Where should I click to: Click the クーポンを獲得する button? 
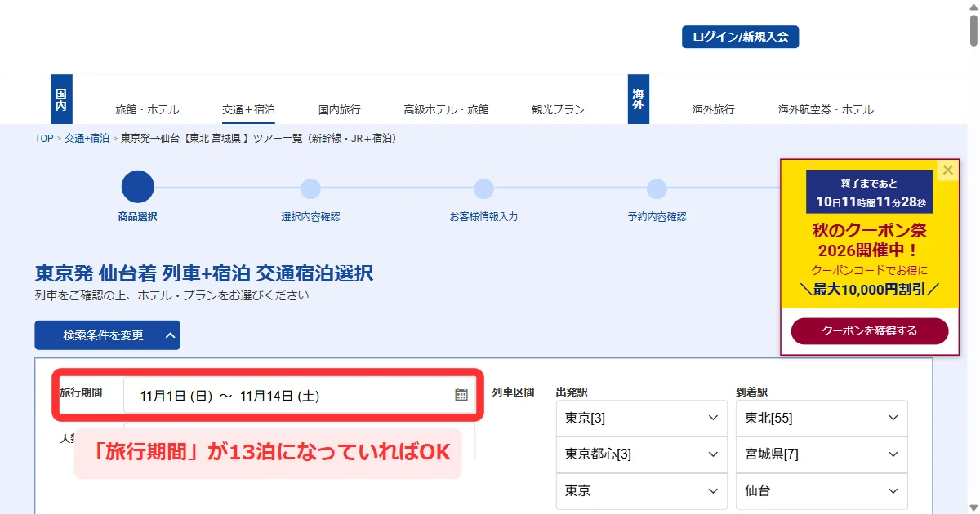point(870,331)
